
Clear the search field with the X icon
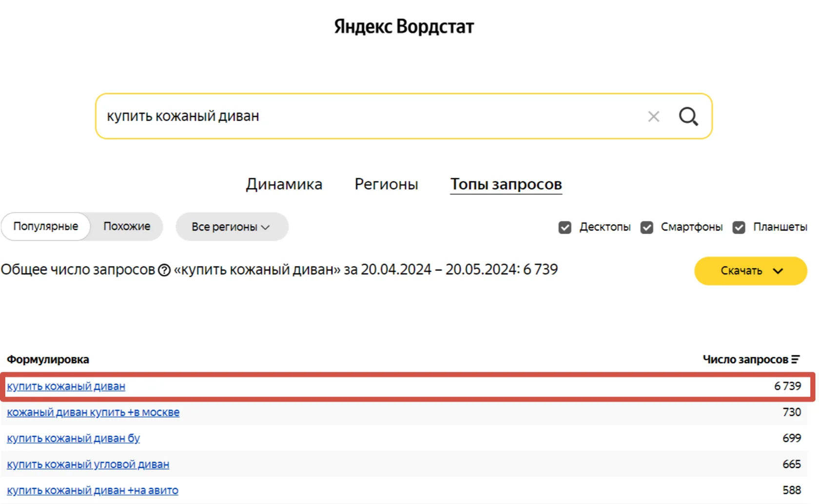pos(653,116)
